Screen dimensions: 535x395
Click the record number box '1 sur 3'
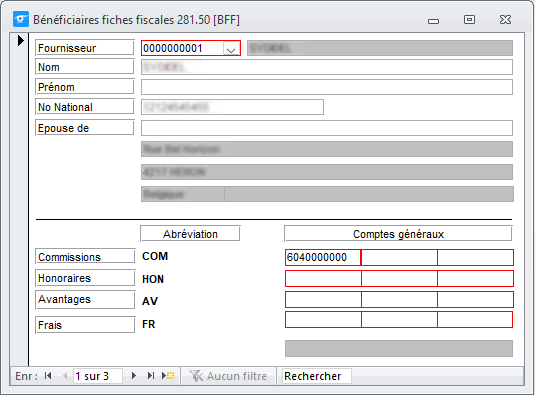(98, 376)
